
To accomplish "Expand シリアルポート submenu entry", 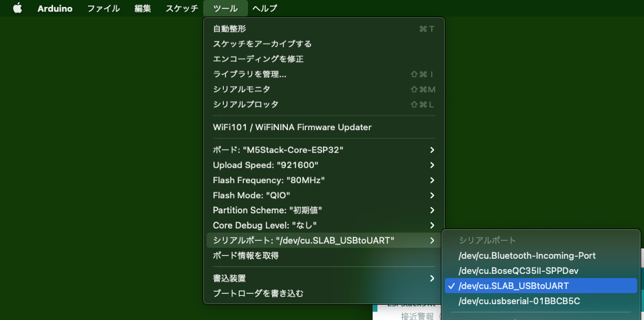I will point(324,240).
